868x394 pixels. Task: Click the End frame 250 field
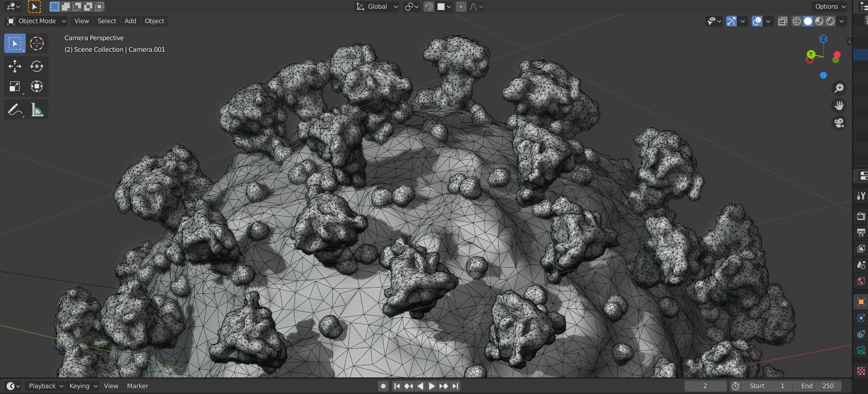[x=817, y=386]
